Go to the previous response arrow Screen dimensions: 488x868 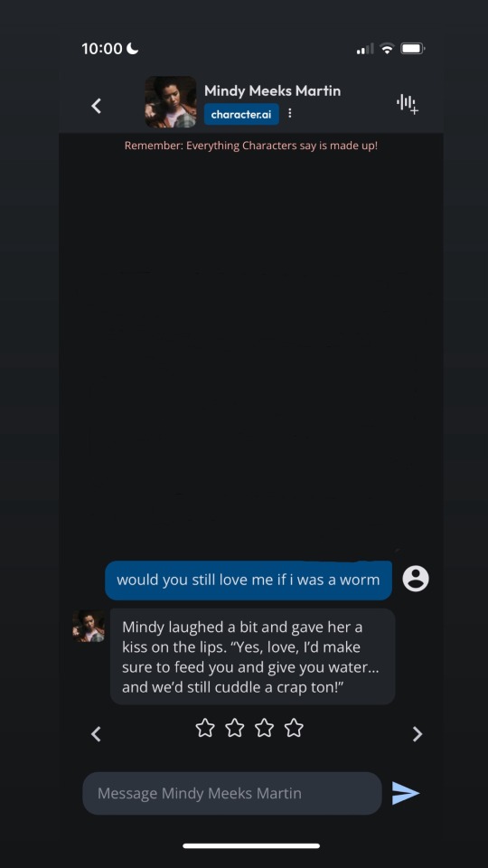96,734
